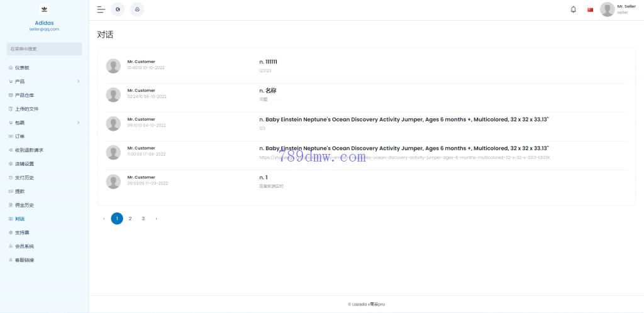Viewport: 644px width, 313px height.
Task: Click the round icon next to the globe
Action: [x=137, y=9]
